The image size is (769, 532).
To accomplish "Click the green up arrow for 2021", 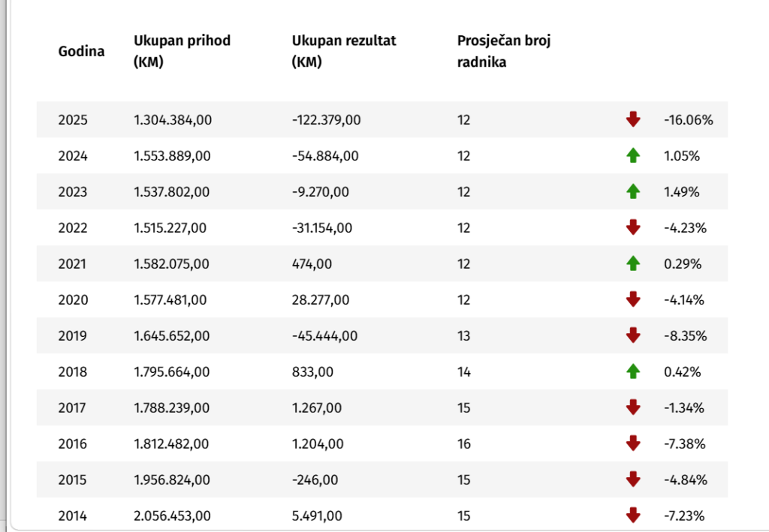I will click(633, 263).
